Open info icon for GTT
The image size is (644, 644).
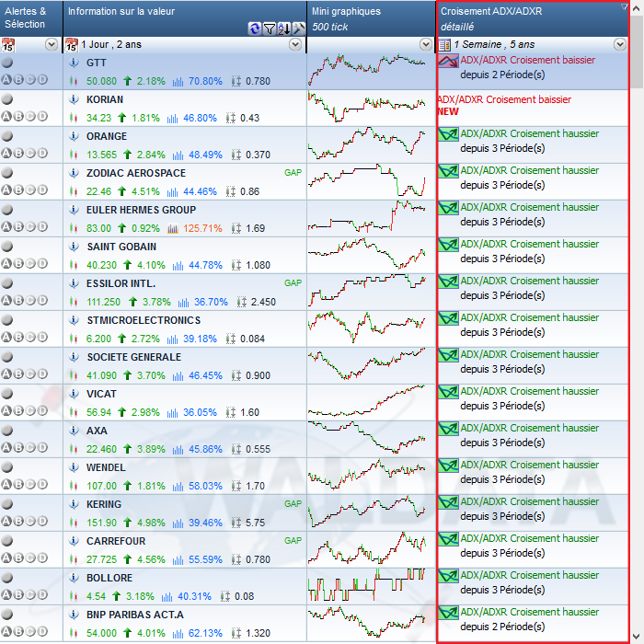pos(74,63)
